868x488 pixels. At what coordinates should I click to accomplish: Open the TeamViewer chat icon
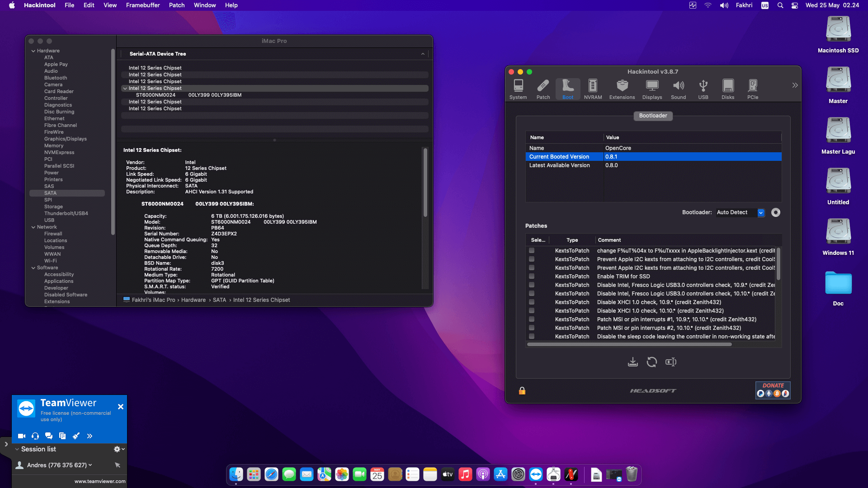[49, 436]
